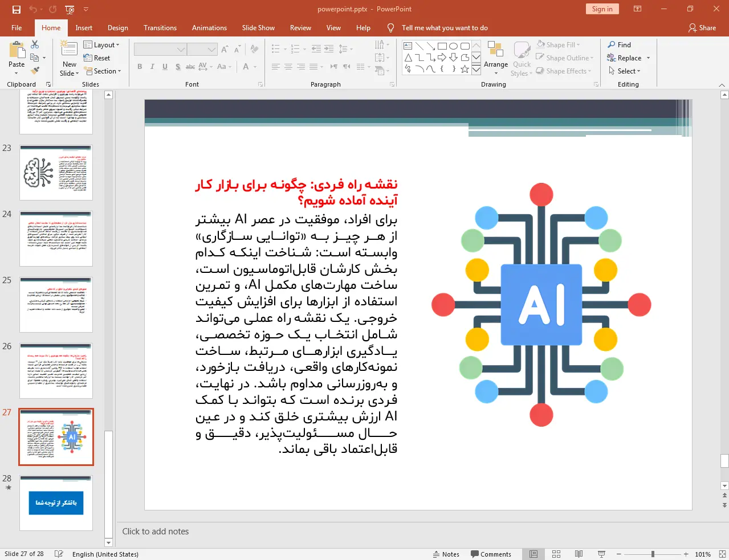Open the Review tab

click(x=300, y=28)
